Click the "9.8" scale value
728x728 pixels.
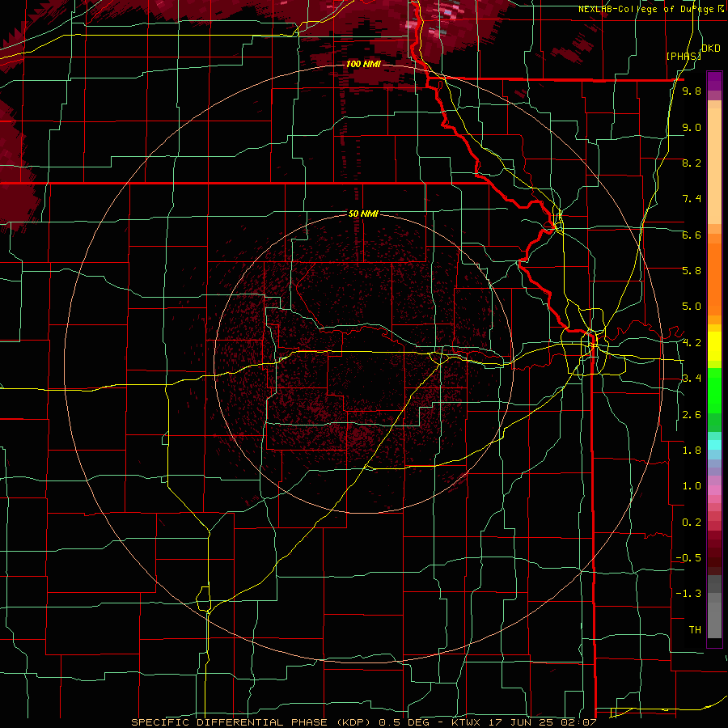[x=692, y=91]
